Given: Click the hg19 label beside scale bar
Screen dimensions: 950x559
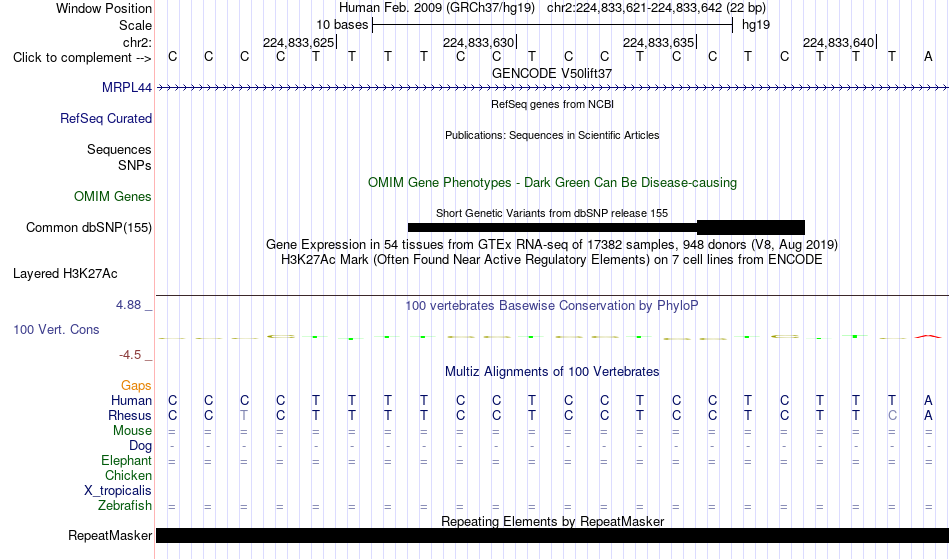Looking at the screenshot, I should (x=756, y=25).
